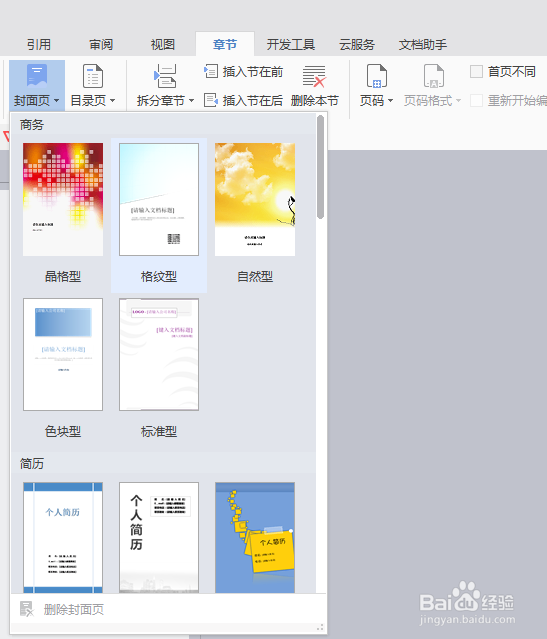Click the 插入节在前 text button
The width and height of the screenshot is (547, 639).
coord(253,72)
